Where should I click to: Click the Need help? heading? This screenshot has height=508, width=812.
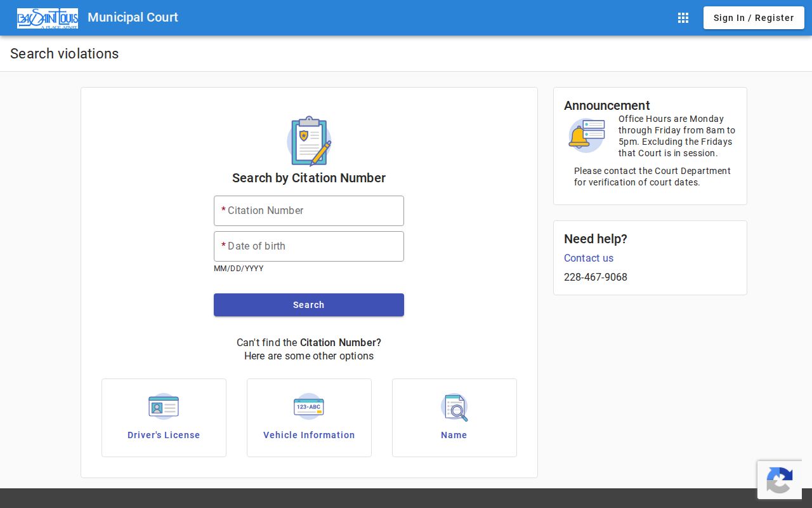596,239
